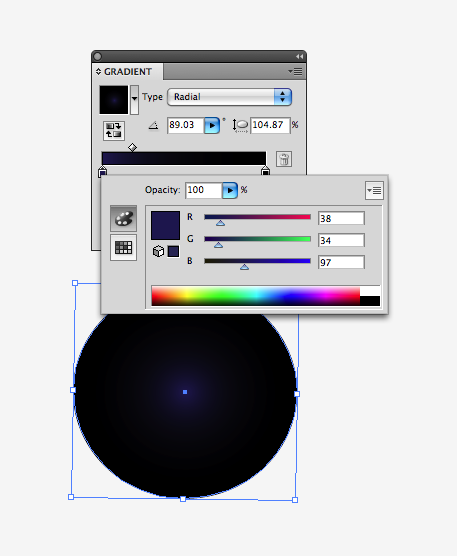457x556 pixels.
Task: Click the B value field showing 97
Action: (x=341, y=262)
